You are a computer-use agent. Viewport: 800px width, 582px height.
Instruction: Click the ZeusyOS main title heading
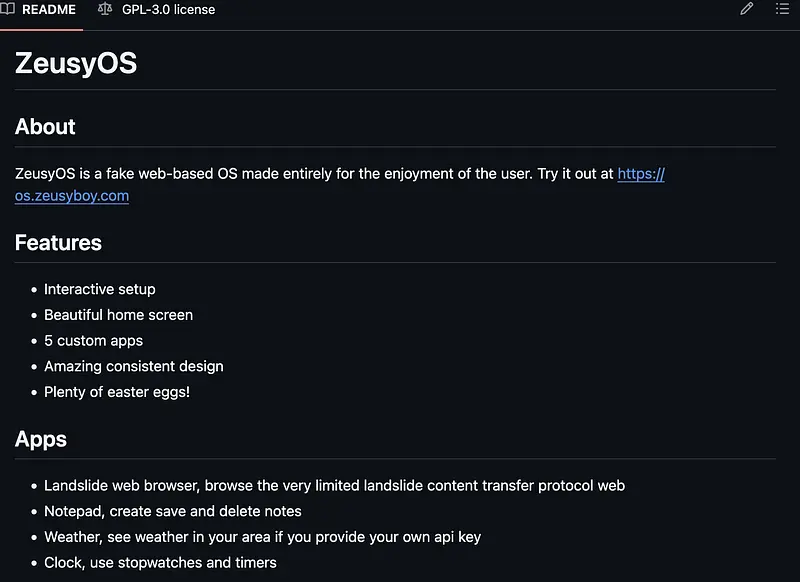coord(76,63)
